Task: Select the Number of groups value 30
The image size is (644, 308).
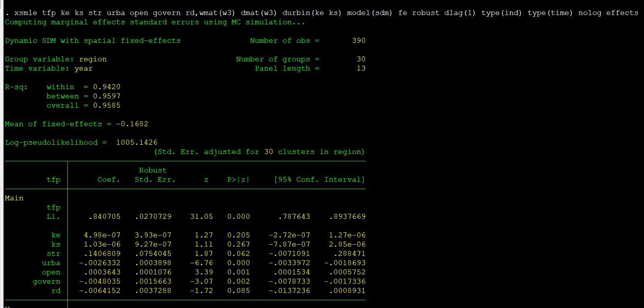Action: pyautogui.click(x=361, y=59)
